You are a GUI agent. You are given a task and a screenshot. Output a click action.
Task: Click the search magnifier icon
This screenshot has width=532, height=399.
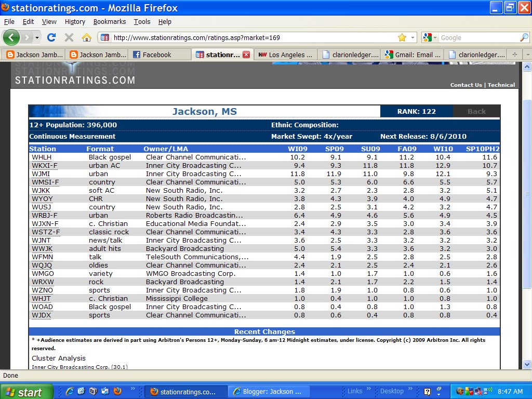click(524, 37)
